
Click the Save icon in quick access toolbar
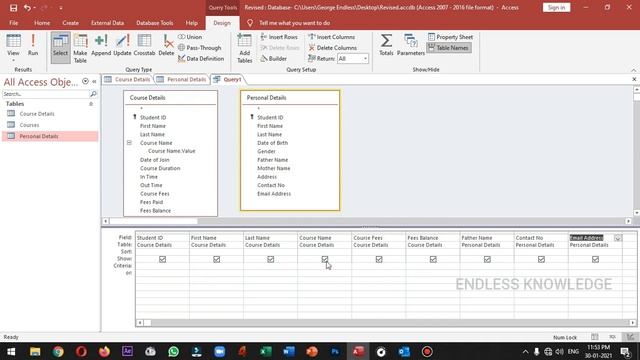pyautogui.click(x=13, y=8)
